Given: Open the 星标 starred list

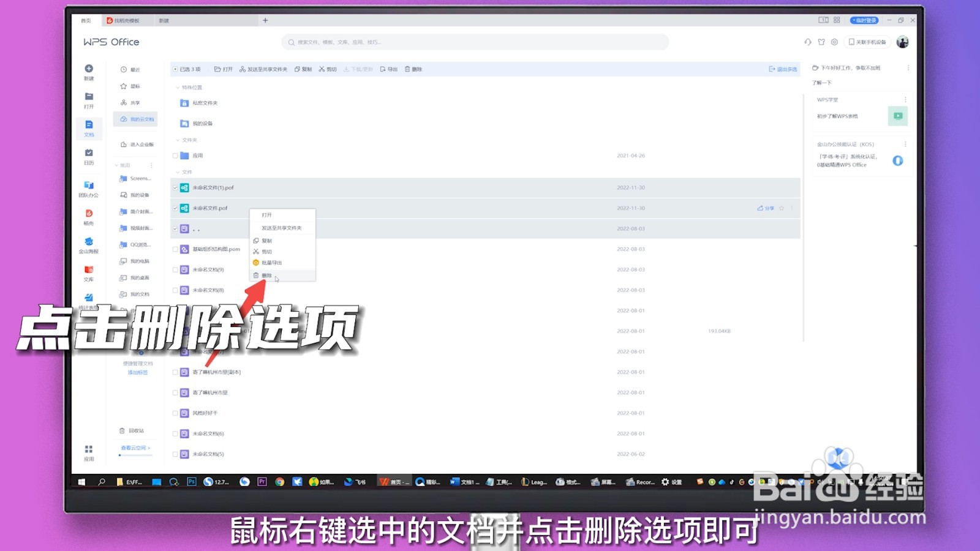Looking at the screenshot, I should [130, 86].
